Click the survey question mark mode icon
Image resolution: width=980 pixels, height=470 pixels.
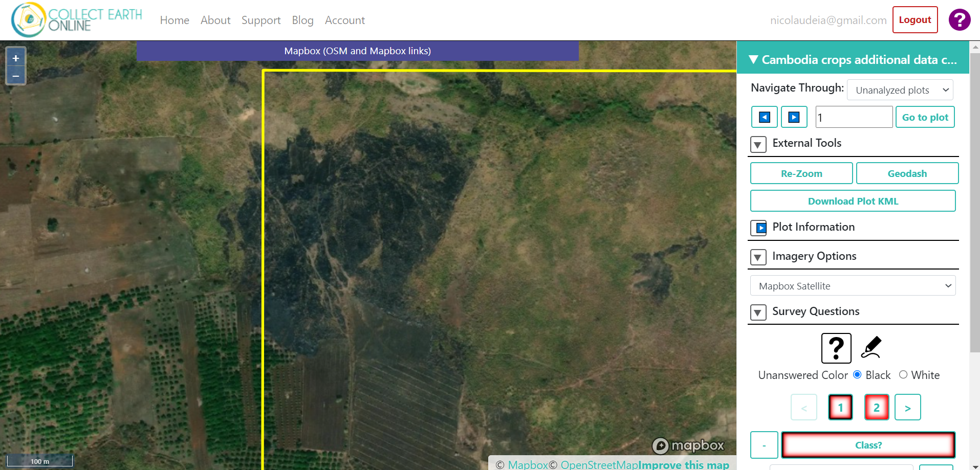(x=836, y=348)
